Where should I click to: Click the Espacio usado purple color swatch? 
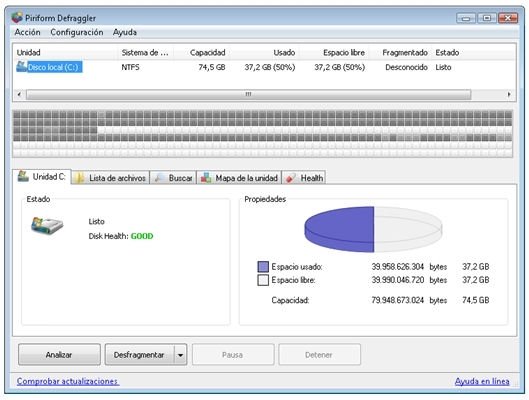[x=263, y=267]
